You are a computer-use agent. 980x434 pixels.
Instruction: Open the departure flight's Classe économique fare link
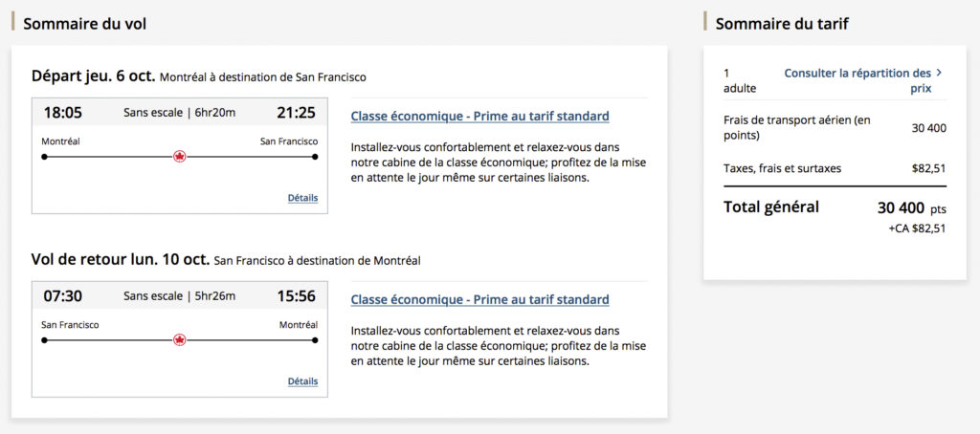point(479,117)
